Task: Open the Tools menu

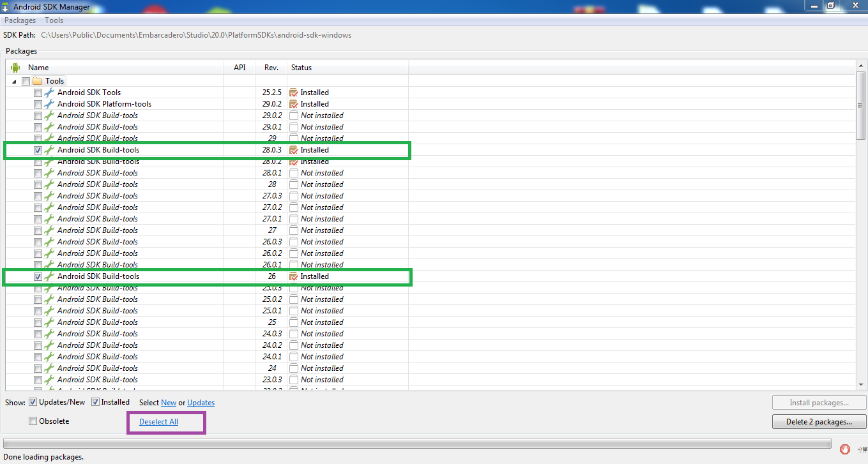Action: click(54, 20)
